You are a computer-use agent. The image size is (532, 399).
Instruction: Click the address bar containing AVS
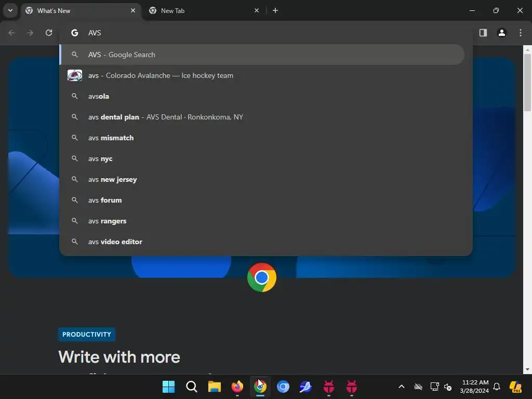[265, 33]
